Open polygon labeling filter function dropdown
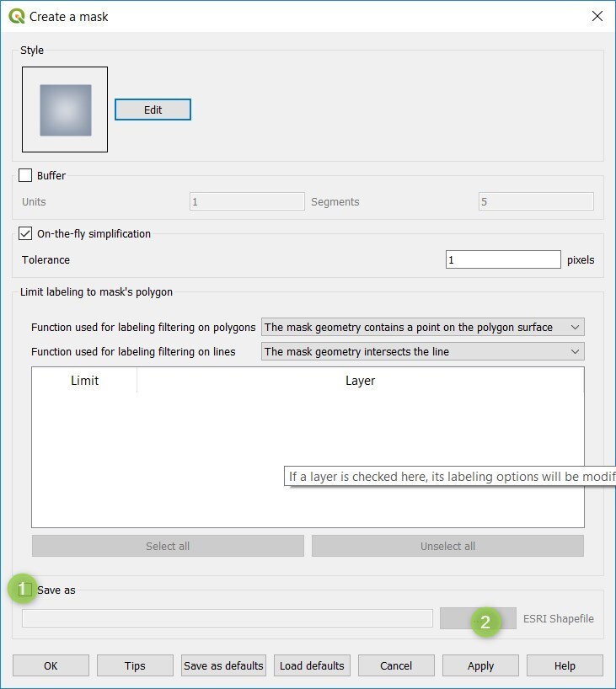 click(422, 327)
